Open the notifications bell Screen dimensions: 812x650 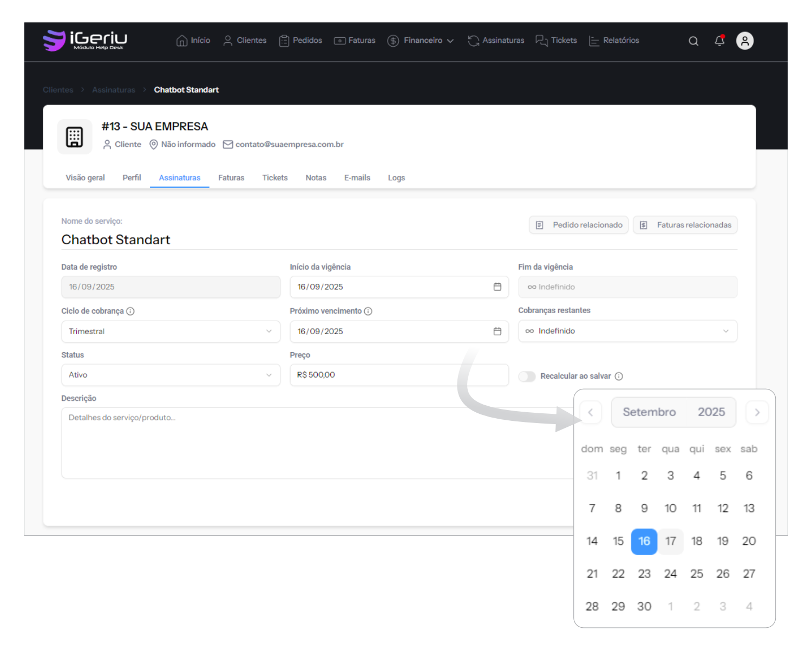[x=719, y=41]
